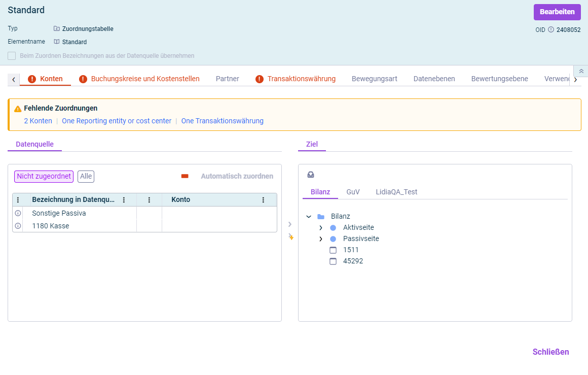Collapse the Bilanz folder node
The image size is (588, 375).
(309, 217)
